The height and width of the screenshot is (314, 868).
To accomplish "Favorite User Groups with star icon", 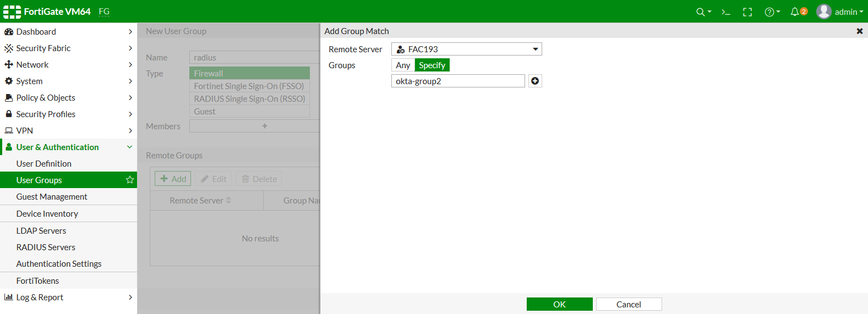I will tap(130, 180).
